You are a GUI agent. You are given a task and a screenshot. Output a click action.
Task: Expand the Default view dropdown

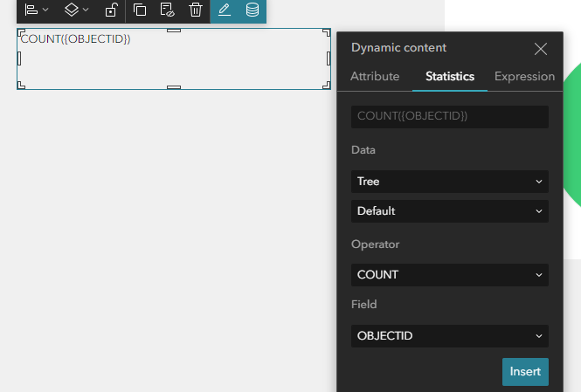click(x=449, y=211)
